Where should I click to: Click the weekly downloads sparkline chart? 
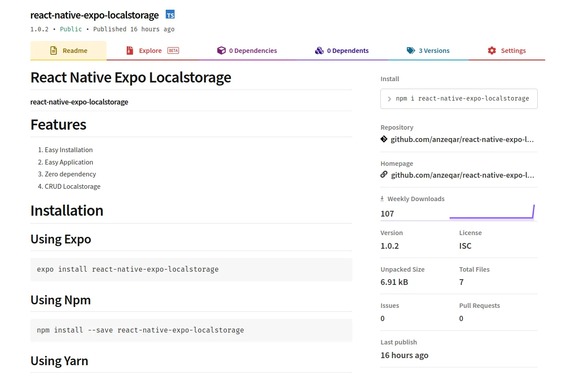(x=491, y=213)
